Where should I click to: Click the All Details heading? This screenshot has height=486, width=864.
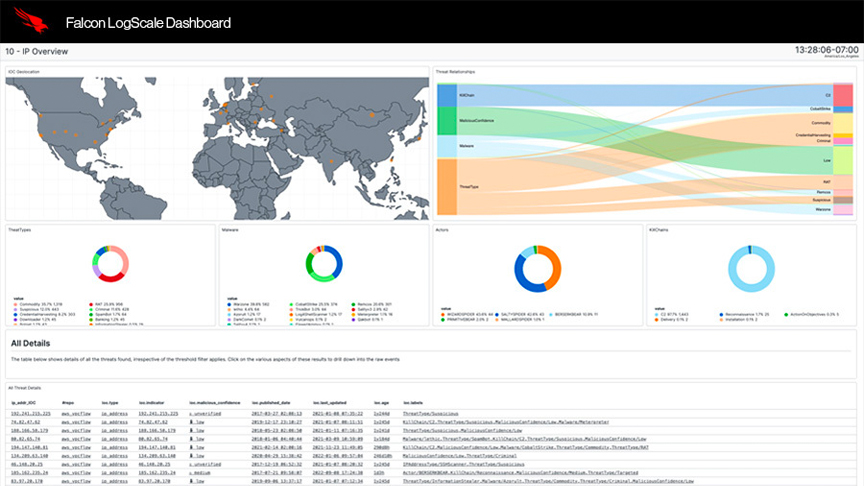pos(30,343)
